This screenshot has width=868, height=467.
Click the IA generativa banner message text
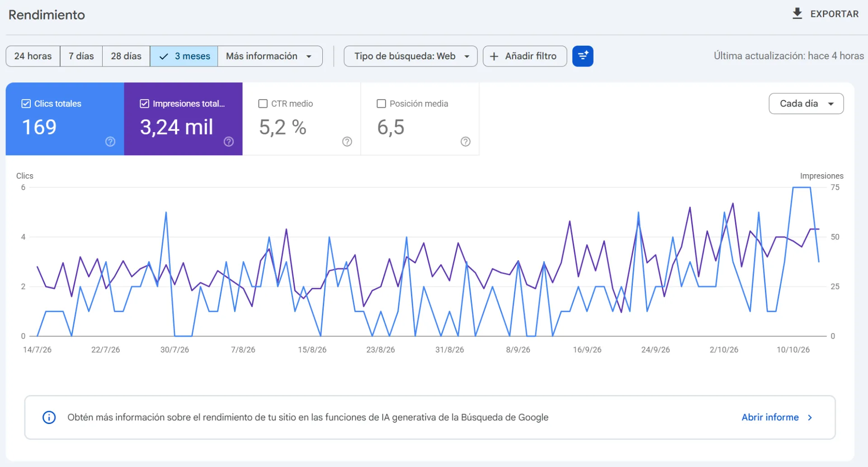[x=308, y=417]
